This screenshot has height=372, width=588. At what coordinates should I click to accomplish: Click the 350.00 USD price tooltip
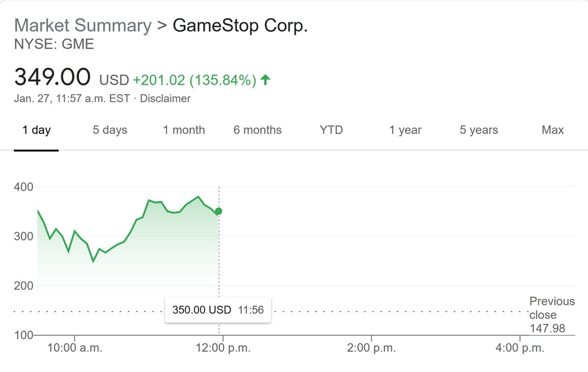(218, 309)
